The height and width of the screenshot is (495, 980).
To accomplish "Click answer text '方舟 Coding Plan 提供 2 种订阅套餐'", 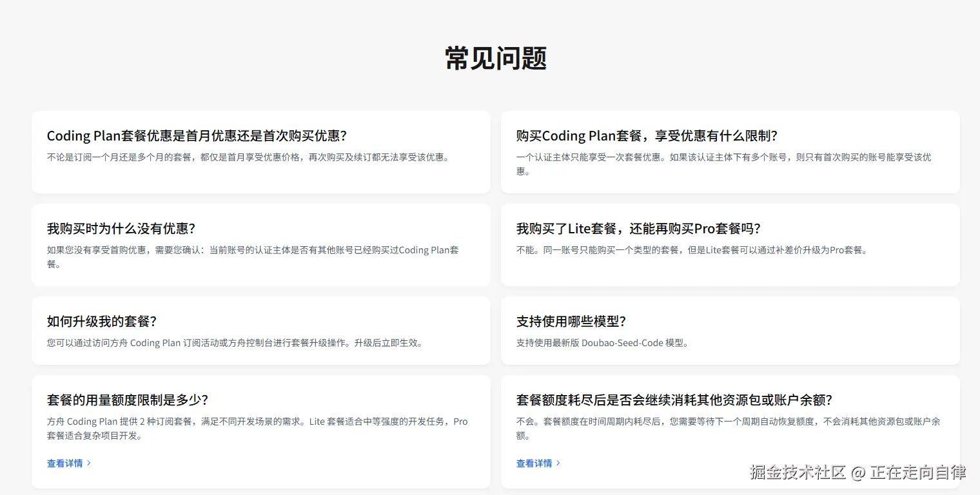I will point(120,422).
